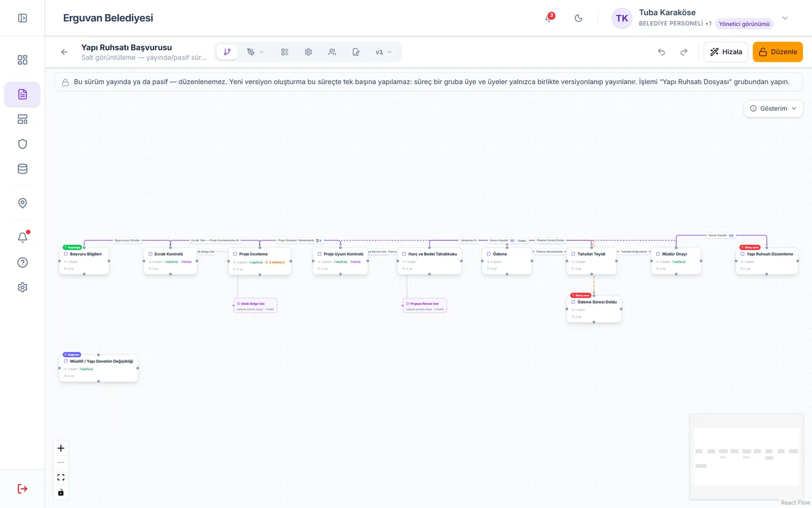Toggle dark mode moon icon
812x508 pixels.
pos(579,18)
